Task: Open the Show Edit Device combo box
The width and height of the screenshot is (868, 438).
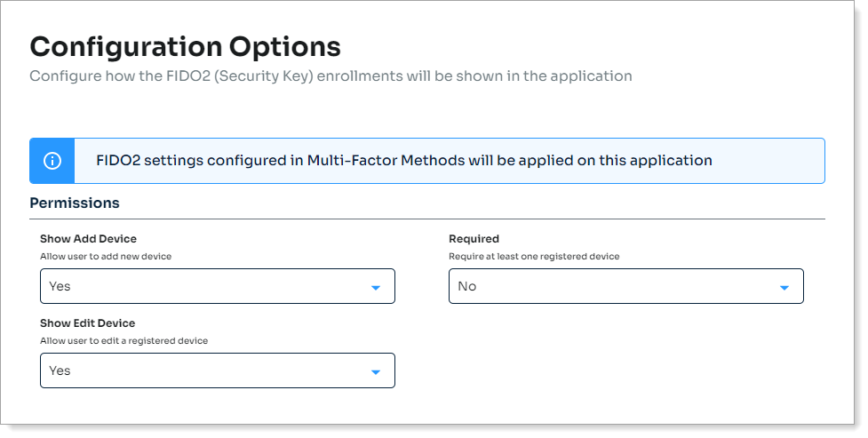Action: click(x=217, y=370)
